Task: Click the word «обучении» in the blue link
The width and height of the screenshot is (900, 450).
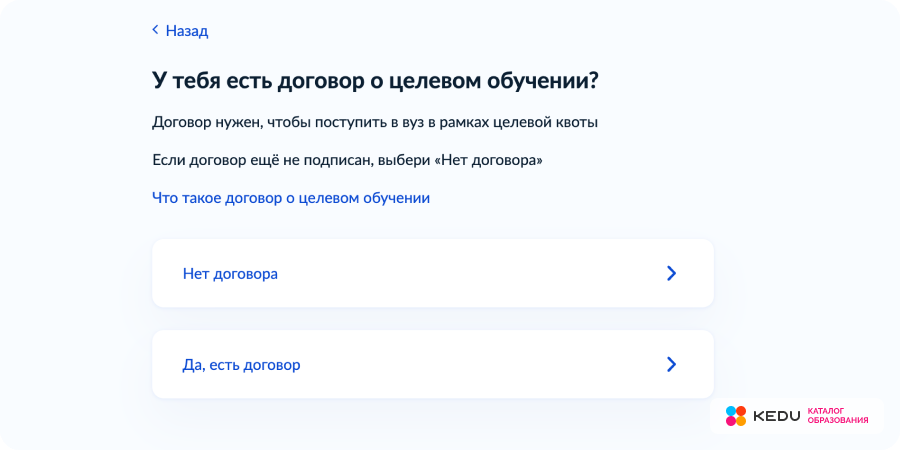Action: pos(399,198)
